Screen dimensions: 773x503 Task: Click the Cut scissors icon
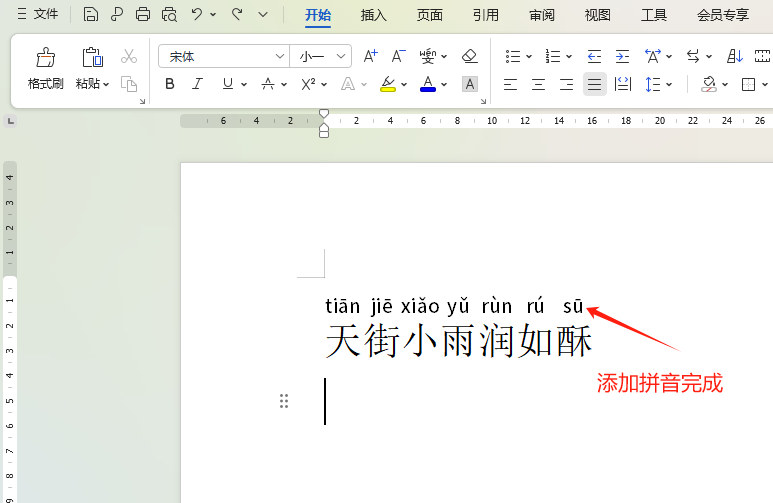pyautogui.click(x=129, y=56)
